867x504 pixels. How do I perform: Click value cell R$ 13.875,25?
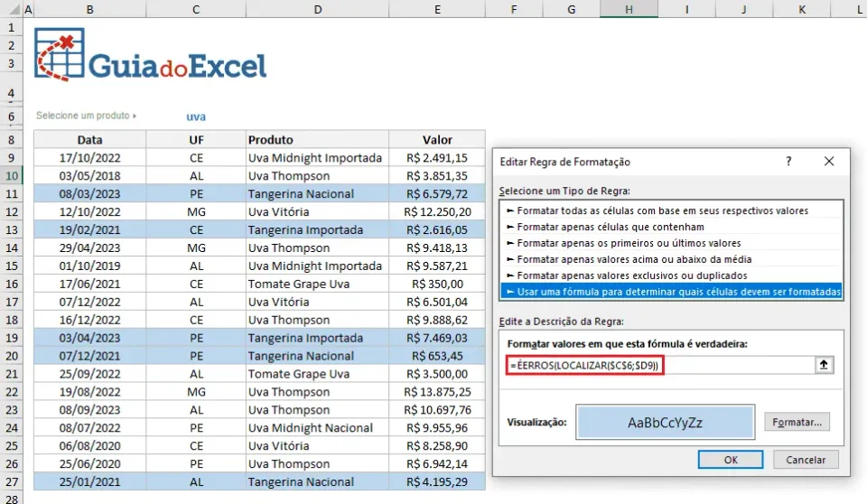click(x=437, y=392)
